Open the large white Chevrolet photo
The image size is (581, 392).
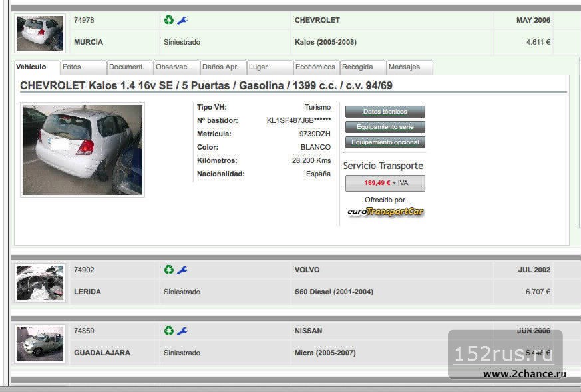pos(83,150)
